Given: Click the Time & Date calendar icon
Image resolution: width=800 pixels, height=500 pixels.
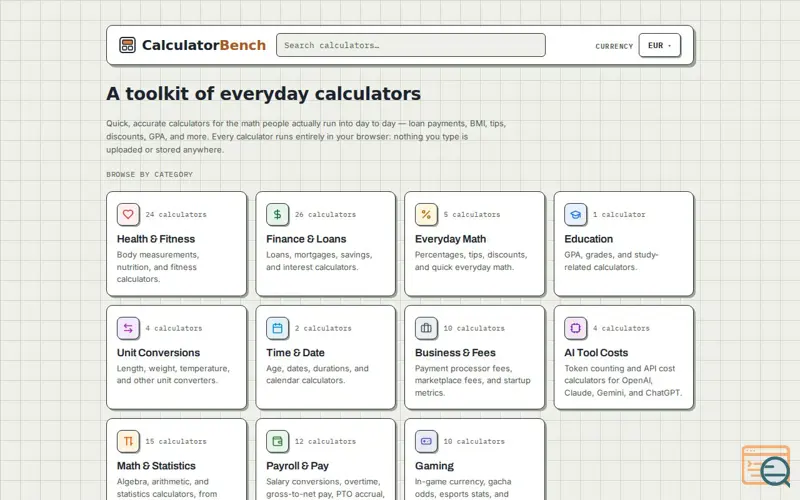Looking at the screenshot, I should (277, 328).
